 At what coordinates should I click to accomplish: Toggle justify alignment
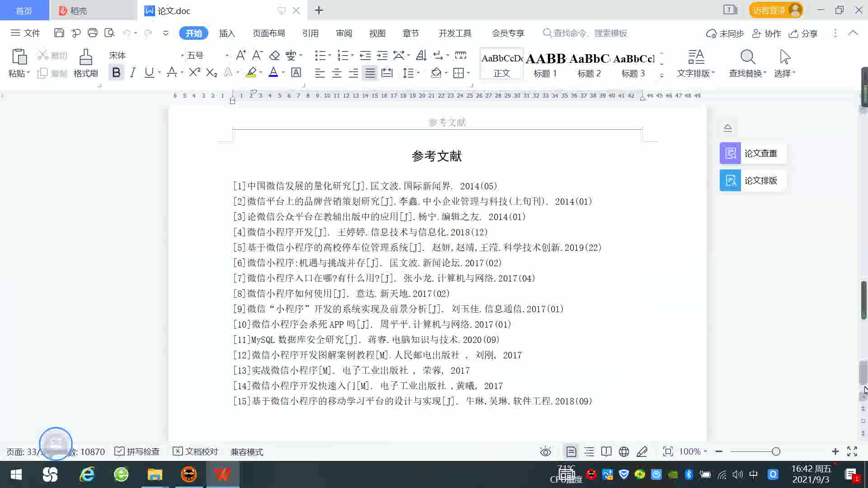click(370, 73)
